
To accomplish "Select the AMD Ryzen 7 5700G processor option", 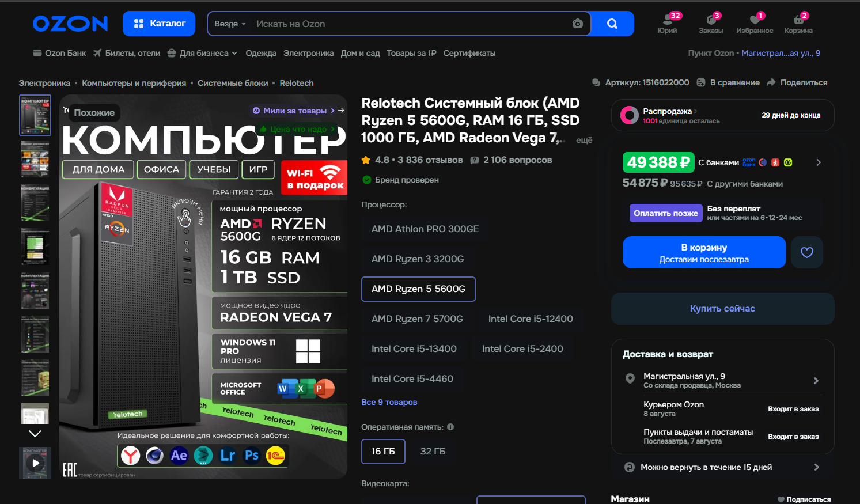I will tap(417, 319).
